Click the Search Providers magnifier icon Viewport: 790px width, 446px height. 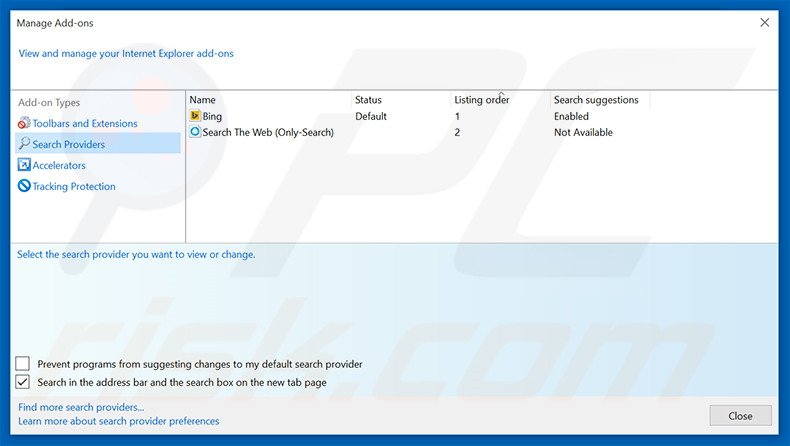(x=24, y=144)
